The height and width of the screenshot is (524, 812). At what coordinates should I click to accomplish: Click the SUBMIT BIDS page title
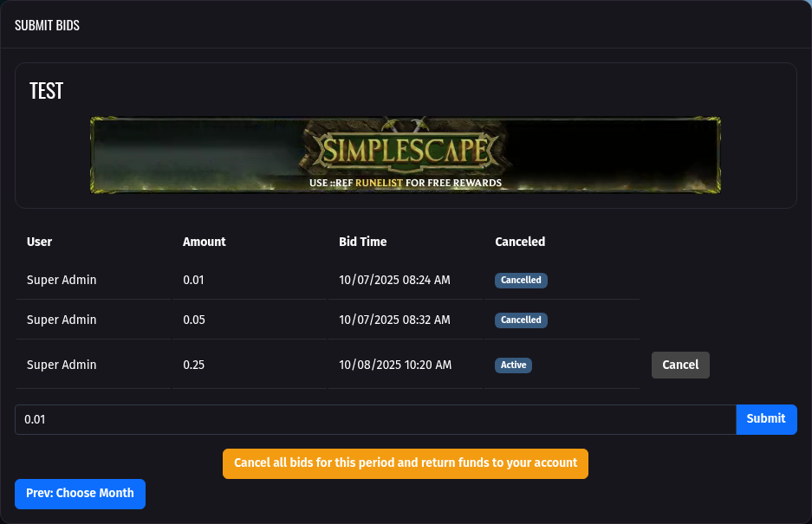[x=48, y=24]
